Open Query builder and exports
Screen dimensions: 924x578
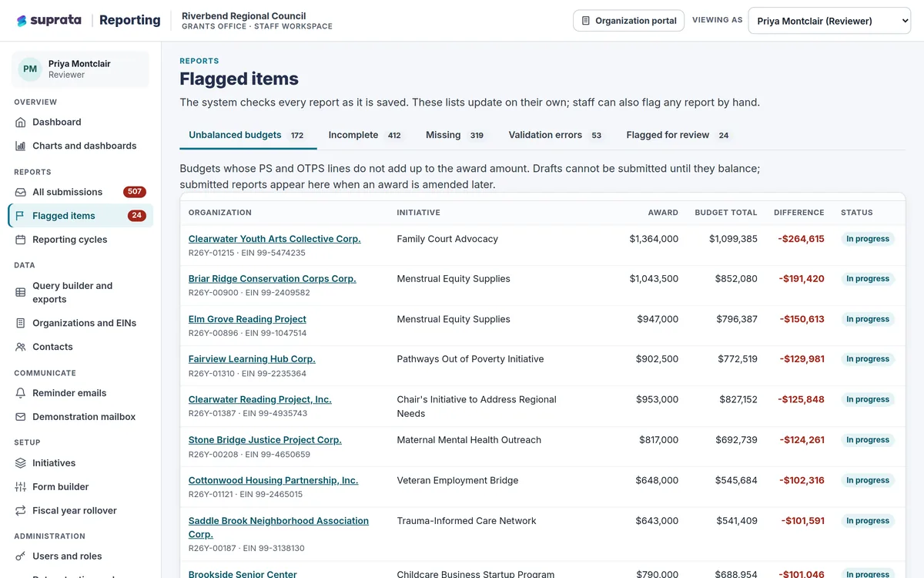click(x=80, y=292)
